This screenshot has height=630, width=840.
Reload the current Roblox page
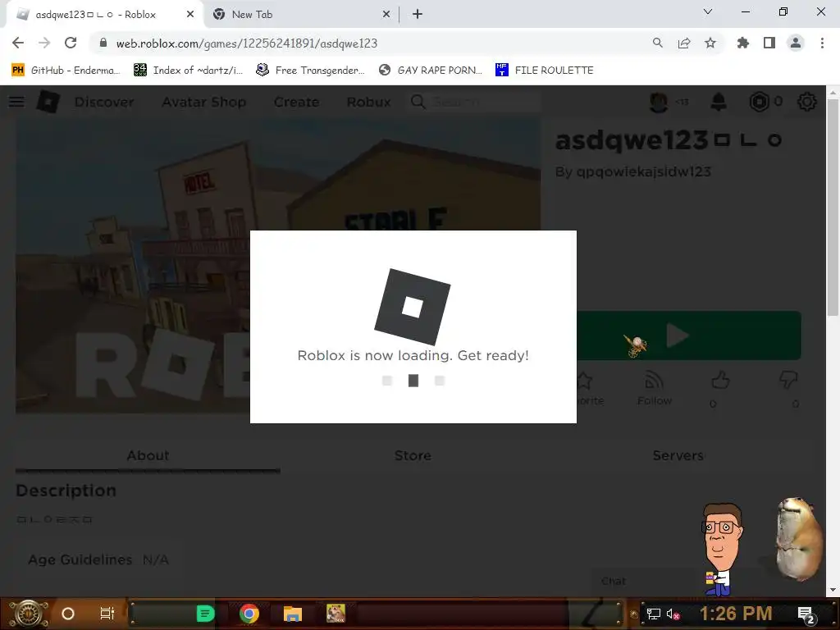pos(71,43)
